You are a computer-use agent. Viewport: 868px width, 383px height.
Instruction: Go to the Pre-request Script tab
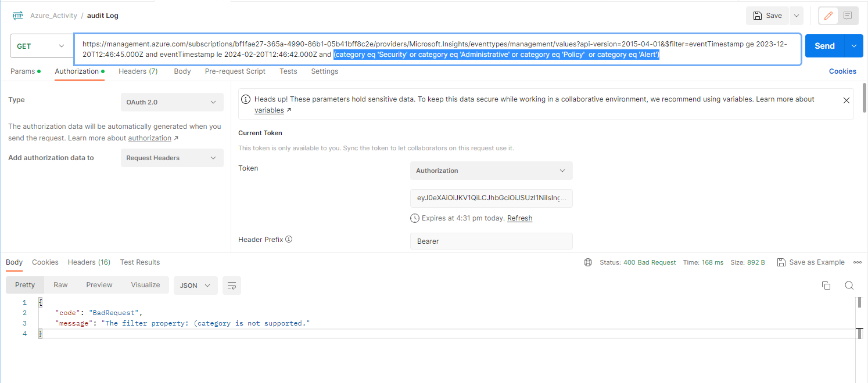click(235, 71)
